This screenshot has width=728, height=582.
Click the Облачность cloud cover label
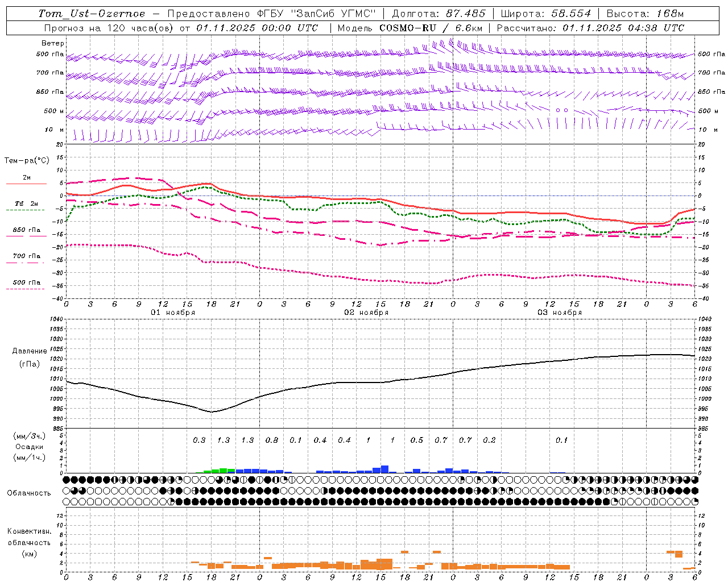click(x=29, y=493)
